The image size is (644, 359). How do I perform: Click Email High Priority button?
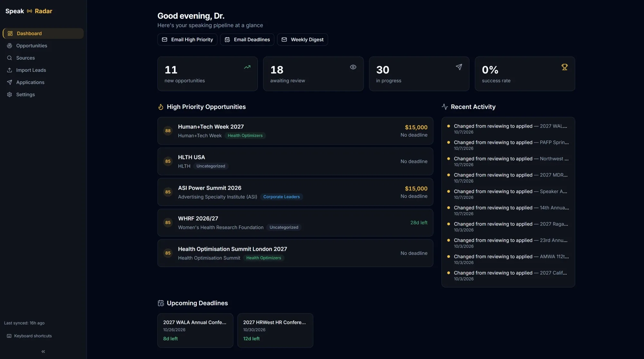(187, 40)
